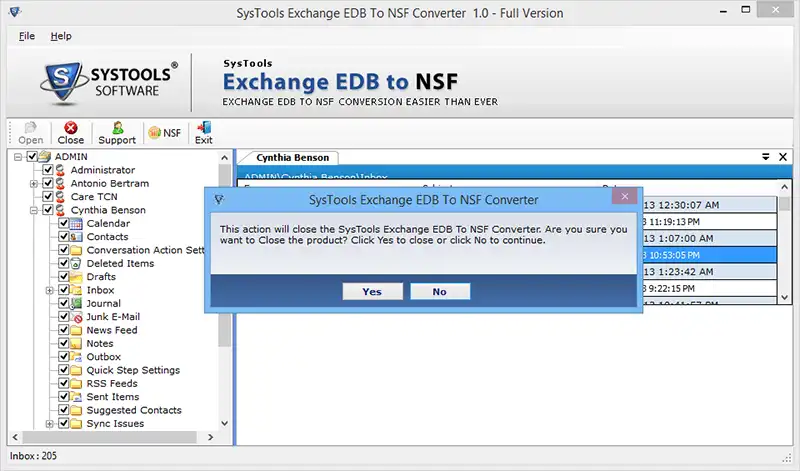Click folder tree scroll right arrow
800x471 pixels.
[211, 437]
